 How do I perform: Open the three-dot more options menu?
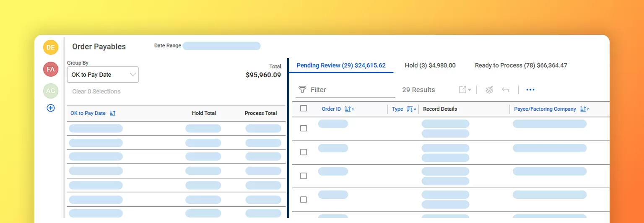[530, 90]
